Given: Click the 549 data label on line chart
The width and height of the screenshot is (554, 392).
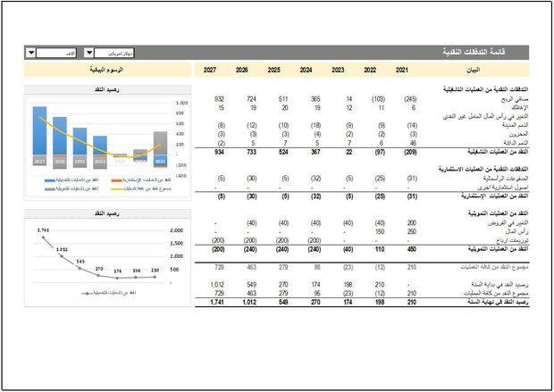Looking at the screenshot, I should coord(80,262).
